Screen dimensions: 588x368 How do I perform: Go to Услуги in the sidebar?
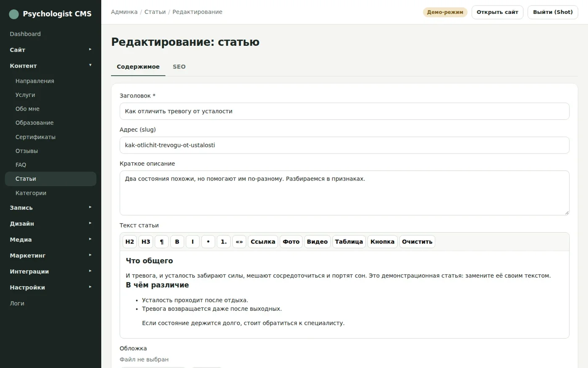(50, 95)
